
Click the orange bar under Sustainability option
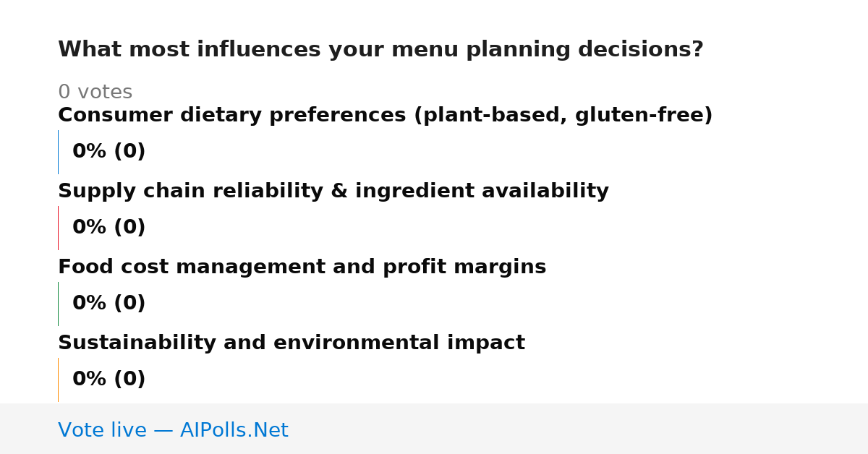point(58,380)
